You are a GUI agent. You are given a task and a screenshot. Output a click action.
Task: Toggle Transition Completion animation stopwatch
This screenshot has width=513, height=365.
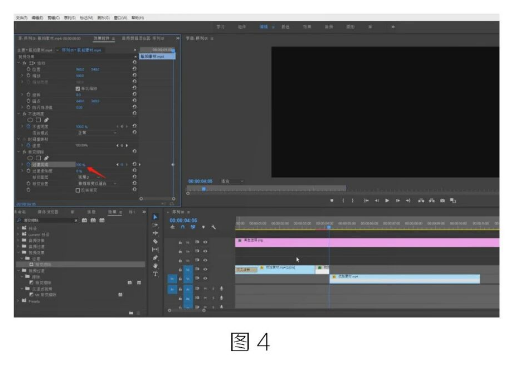pos(28,165)
